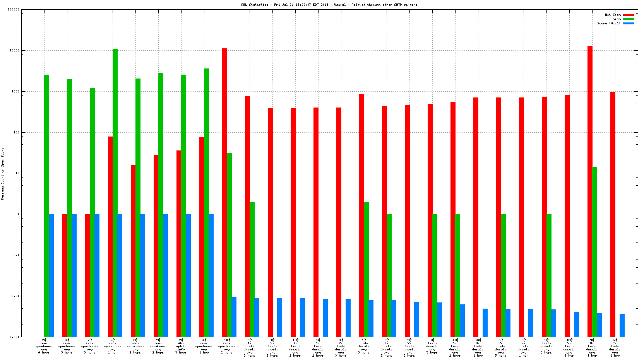Click the 10@ zen.spamhaus.org 2 hops label
This screenshot has height=362, width=644.
tap(227, 346)
